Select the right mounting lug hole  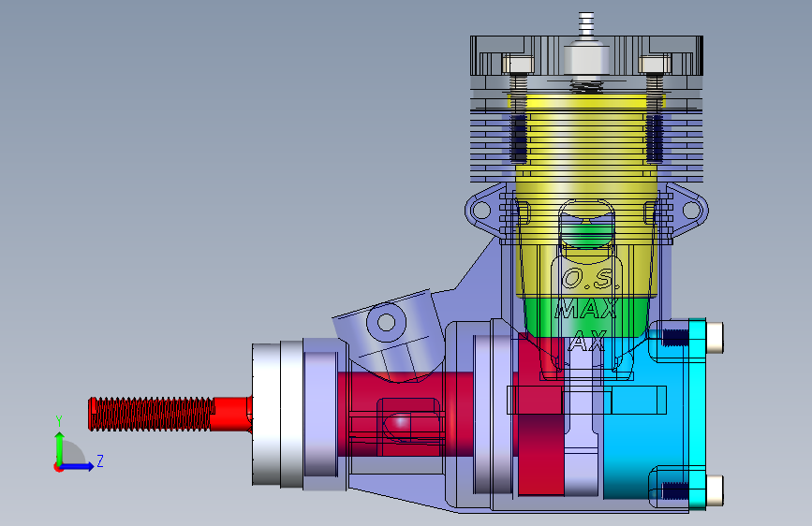[691, 211]
